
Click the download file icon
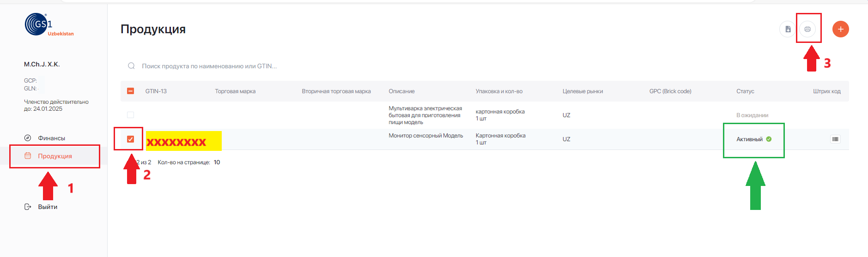click(788, 29)
